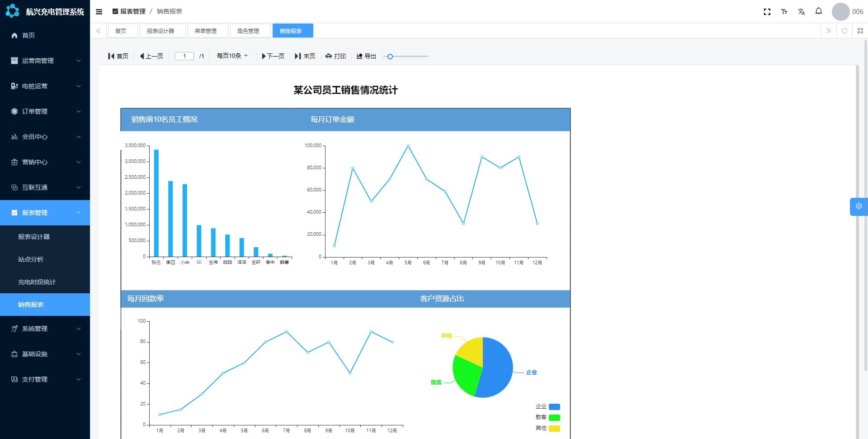Image resolution: width=868 pixels, height=439 pixels.
Task: Switch to the 报表设计器 tab
Action: click(160, 31)
